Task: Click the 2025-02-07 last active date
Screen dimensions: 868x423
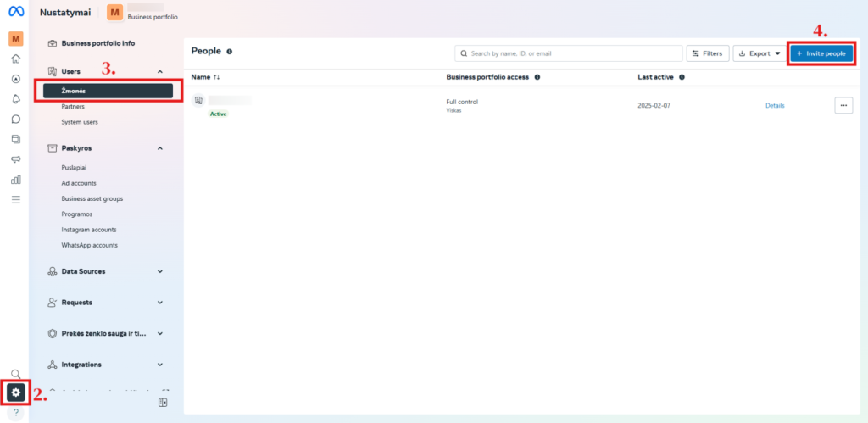Action: pyautogui.click(x=654, y=105)
